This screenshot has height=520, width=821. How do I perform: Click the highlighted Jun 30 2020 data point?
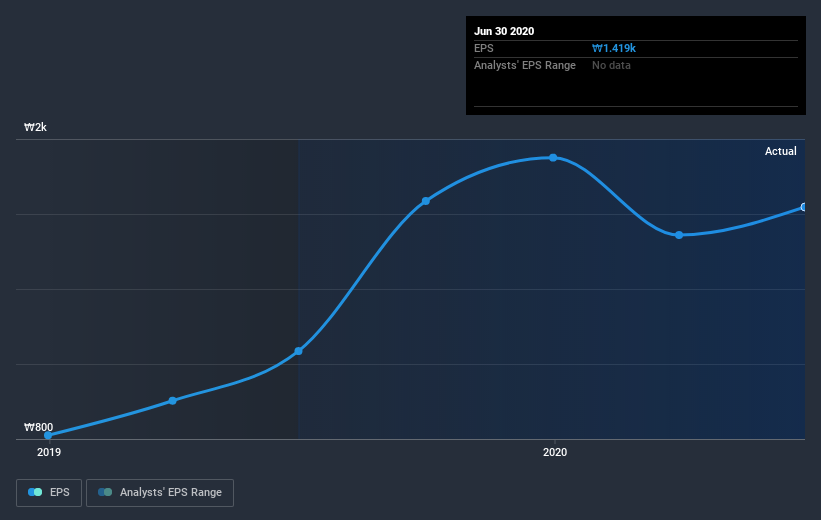pyautogui.click(x=803, y=207)
